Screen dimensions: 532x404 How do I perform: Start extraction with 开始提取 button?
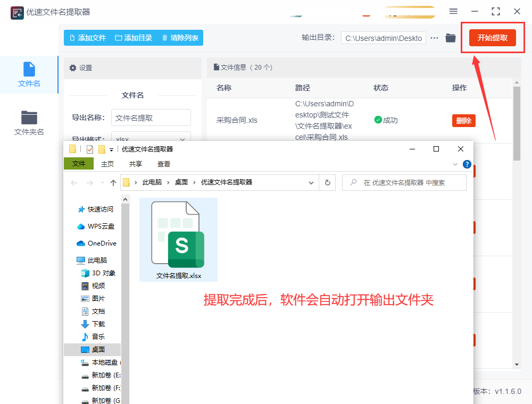pyautogui.click(x=492, y=38)
